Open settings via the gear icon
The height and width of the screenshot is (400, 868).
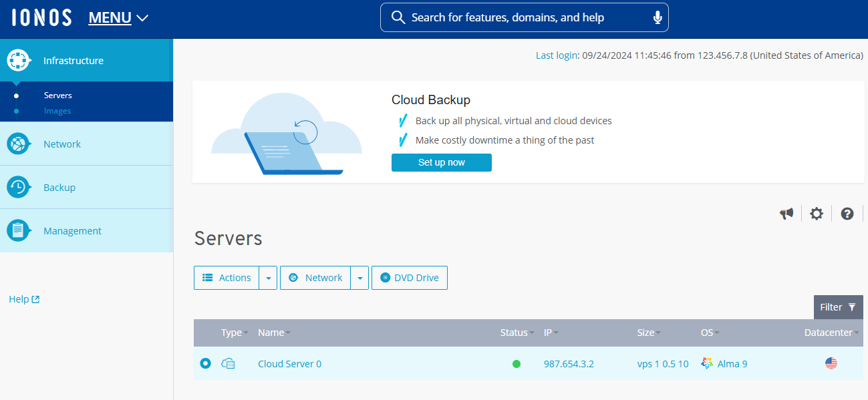pos(817,214)
